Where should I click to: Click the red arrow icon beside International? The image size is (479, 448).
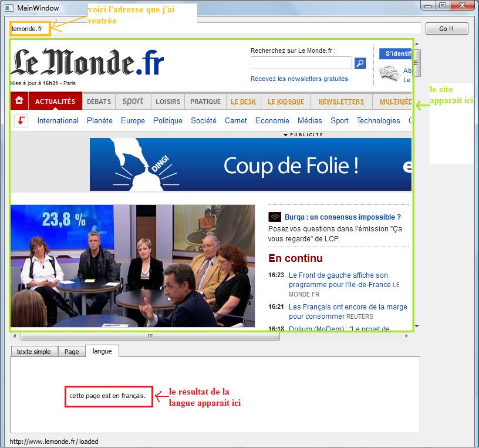(x=21, y=120)
